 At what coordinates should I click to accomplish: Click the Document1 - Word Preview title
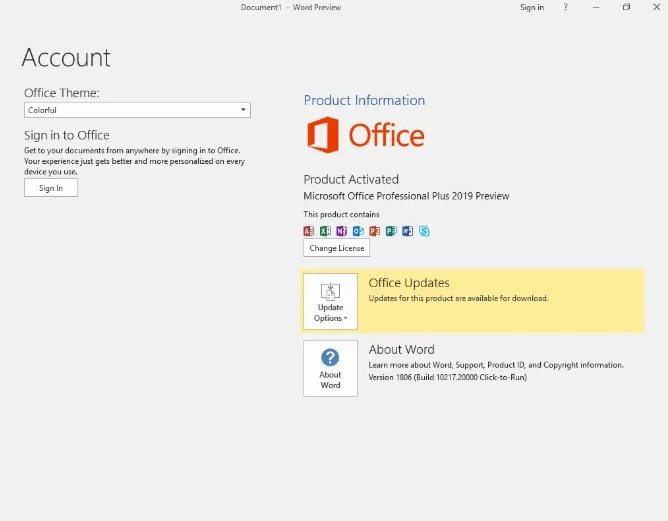(x=291, y=7)
